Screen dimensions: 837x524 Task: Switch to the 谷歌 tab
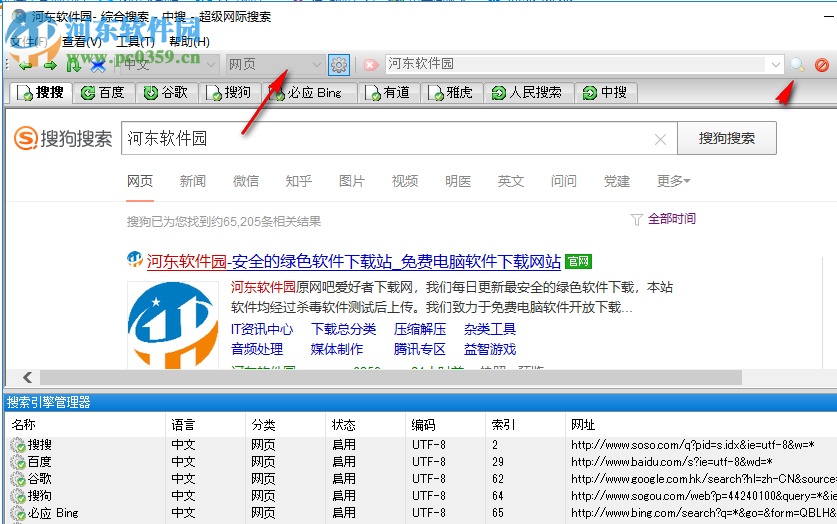point(167,92)
